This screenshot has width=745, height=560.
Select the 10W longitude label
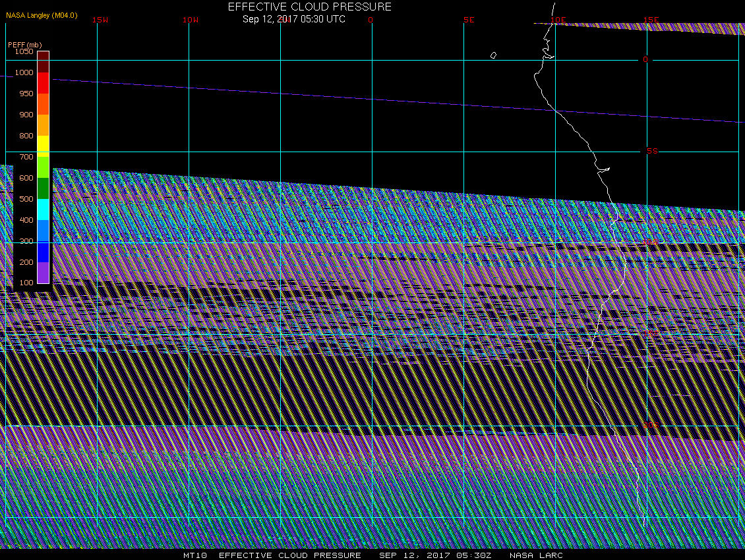[x=191, y=20]
